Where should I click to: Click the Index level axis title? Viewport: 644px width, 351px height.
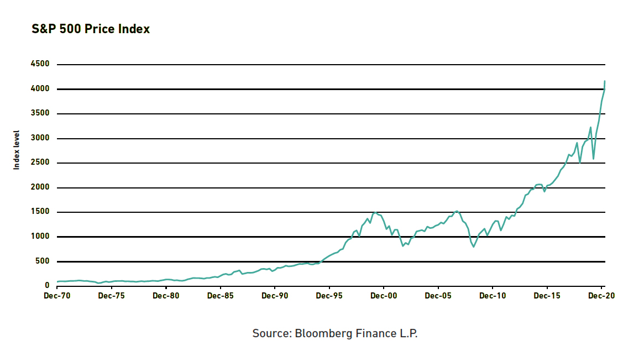[x=17, y=150]
